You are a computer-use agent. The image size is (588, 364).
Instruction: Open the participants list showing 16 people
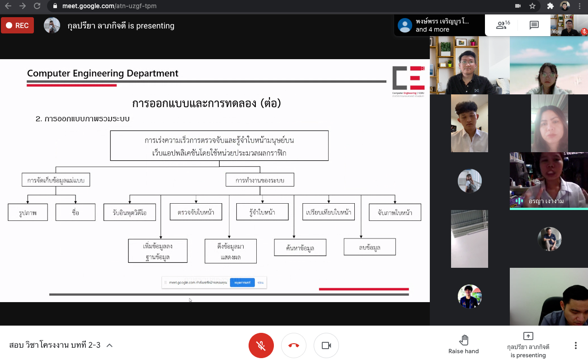pyautogui.click(x=503, y=25)
